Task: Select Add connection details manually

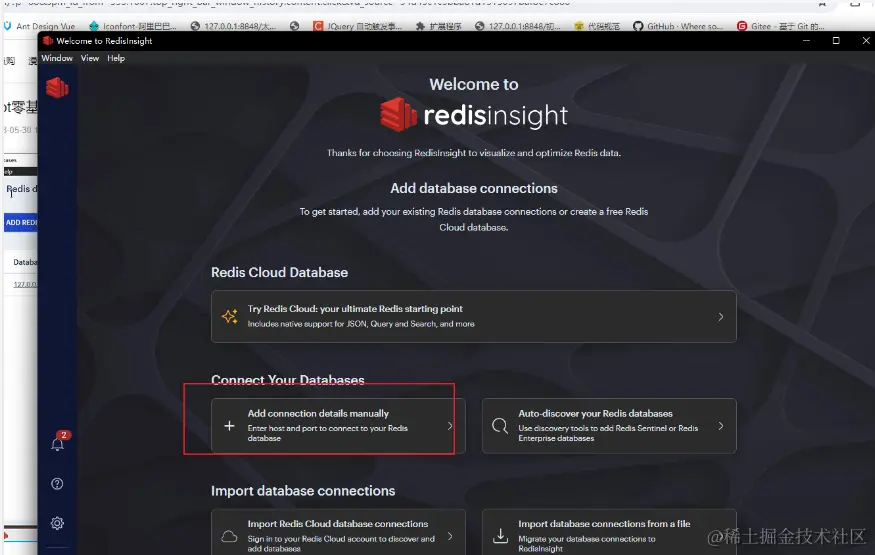Action: [318, 414]
